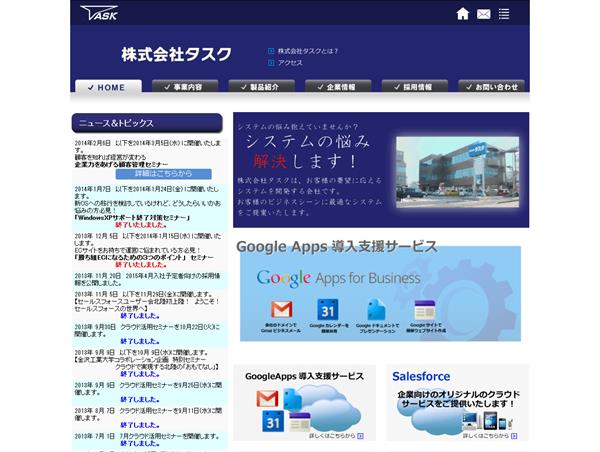Image resolution: width=600 pixels, height=452 pixels.
Task: Select the HOME tab
Action: coord(108,86)
